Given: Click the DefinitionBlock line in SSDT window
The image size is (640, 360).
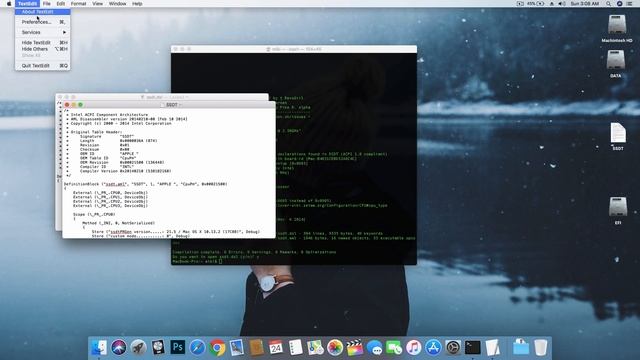Looking at the screenshot, I should [146, 184].
